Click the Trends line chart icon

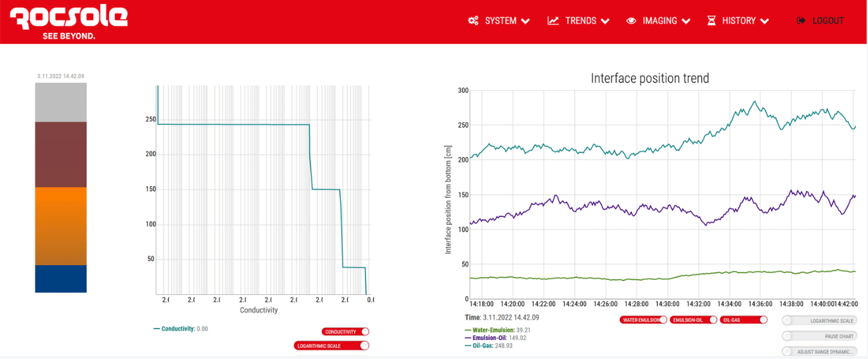(553, 21)
